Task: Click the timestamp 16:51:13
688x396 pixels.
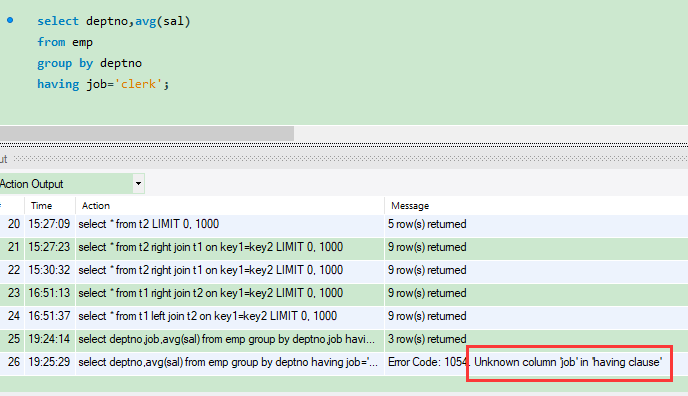Action: [x=49, y=293]
